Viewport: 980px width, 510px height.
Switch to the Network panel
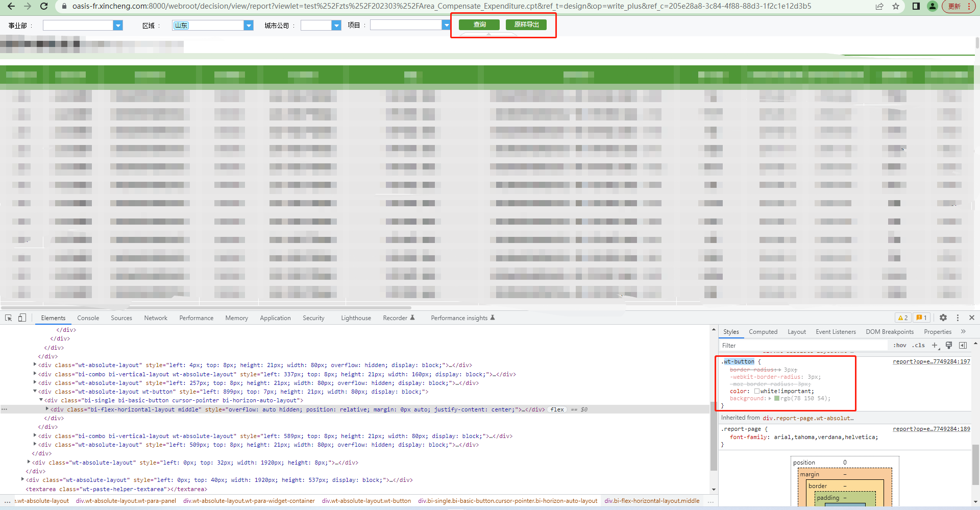[x=156, y=318]
